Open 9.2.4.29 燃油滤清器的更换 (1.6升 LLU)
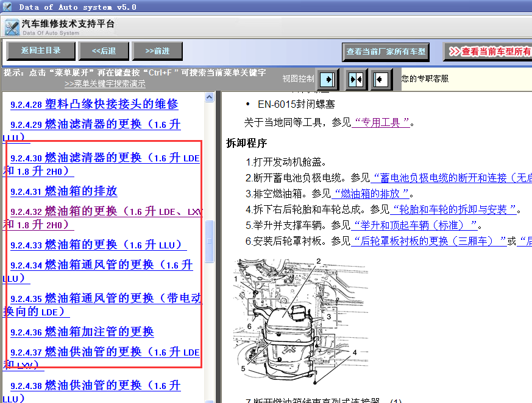This screenshot has width=532, height=403. pyautogui.click(x=91, y=130)
